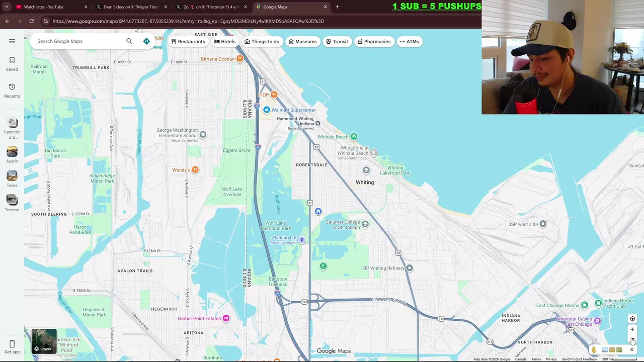Open recent Hammond item in sidebar
This screenshot has height=362, width=644.
[x=12, y=128]
